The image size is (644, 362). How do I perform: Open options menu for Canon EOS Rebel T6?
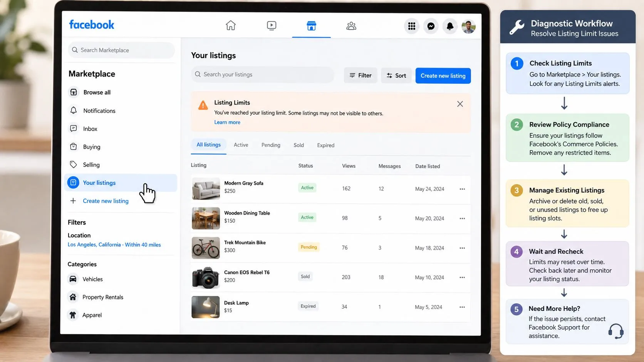[462, 277]
